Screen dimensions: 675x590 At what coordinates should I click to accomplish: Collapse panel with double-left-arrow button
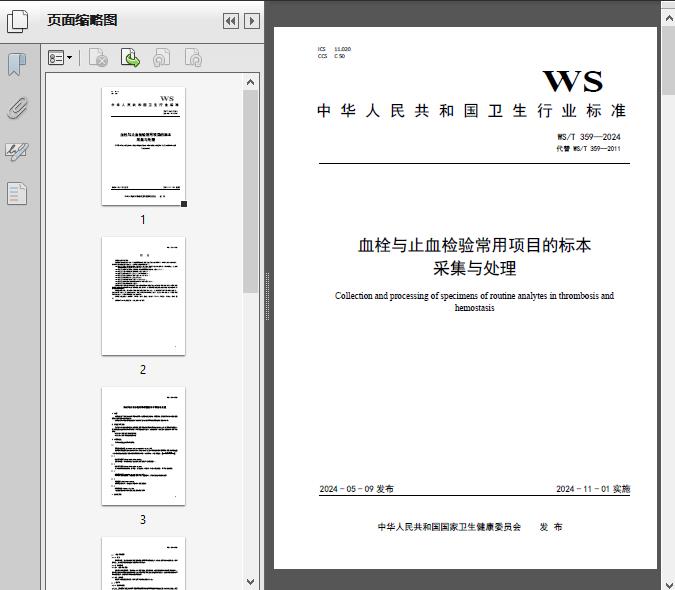pos(231,21)
